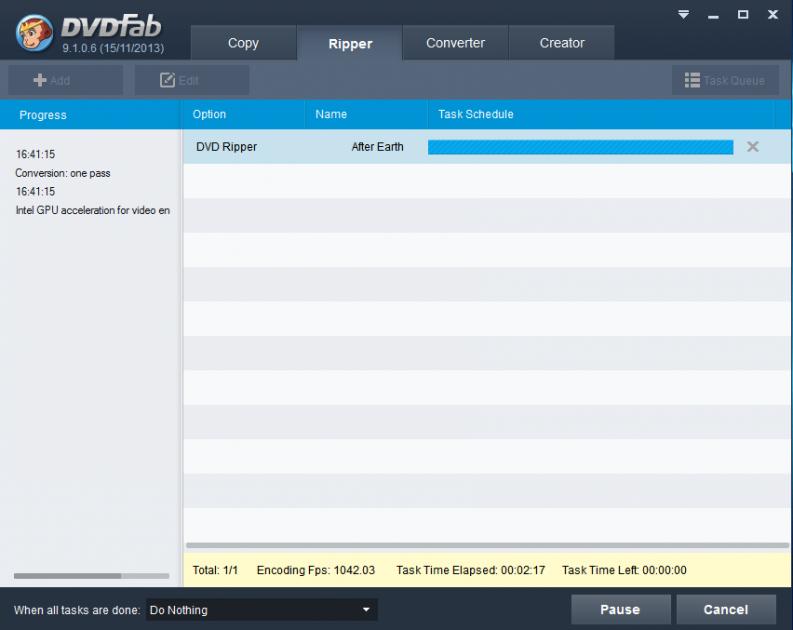Screen dimensions: 793x630
Task: Click the Add plus button
Action: pos(52,80)
